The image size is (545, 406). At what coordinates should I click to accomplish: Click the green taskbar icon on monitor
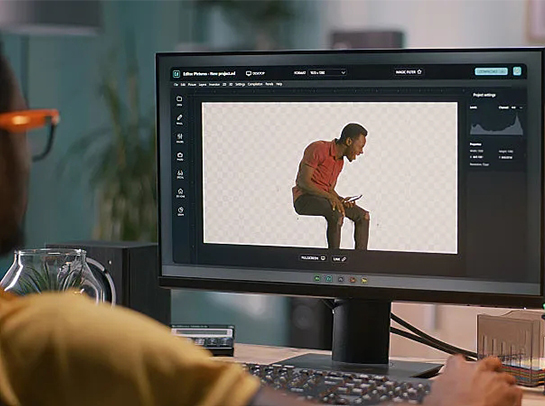[x=317, y=278]
